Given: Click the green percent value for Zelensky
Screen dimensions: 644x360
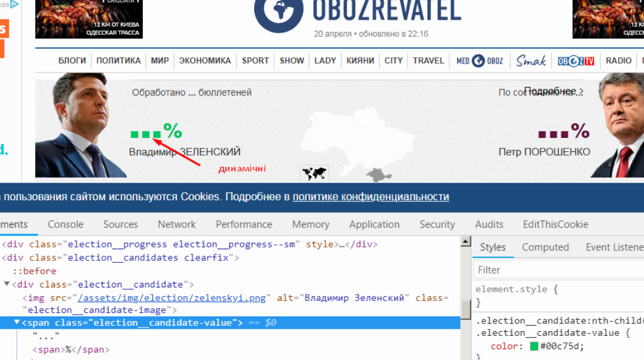Looking at the screenshot, I should (x=156, y=131).
